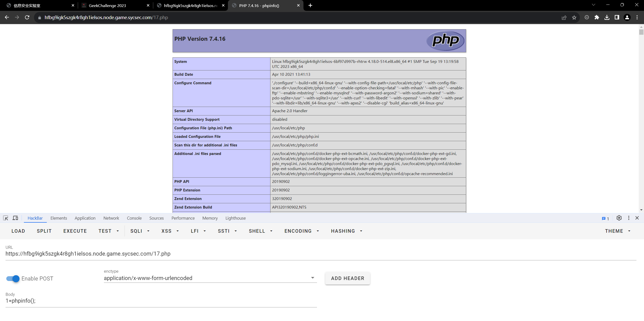644x321 pixels.
Task: Expand the SQLI dropdown menu
Action: click(140, 231)
